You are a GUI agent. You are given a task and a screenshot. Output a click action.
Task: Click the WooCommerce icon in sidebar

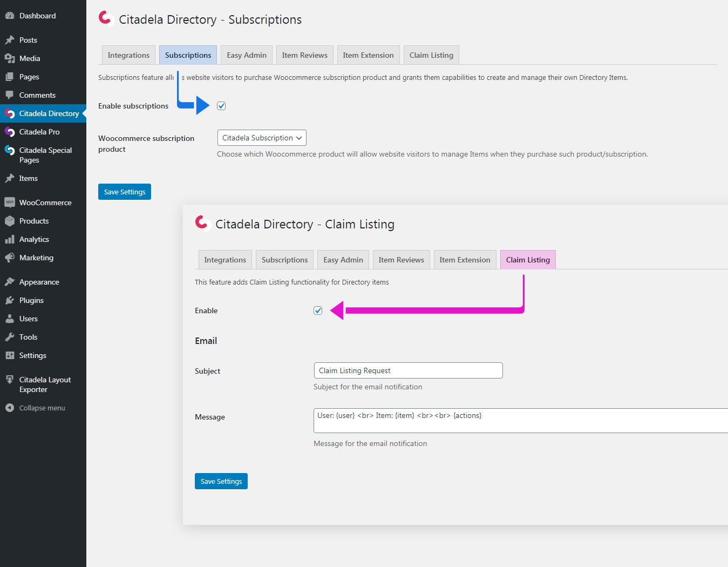tap(10, 202)
